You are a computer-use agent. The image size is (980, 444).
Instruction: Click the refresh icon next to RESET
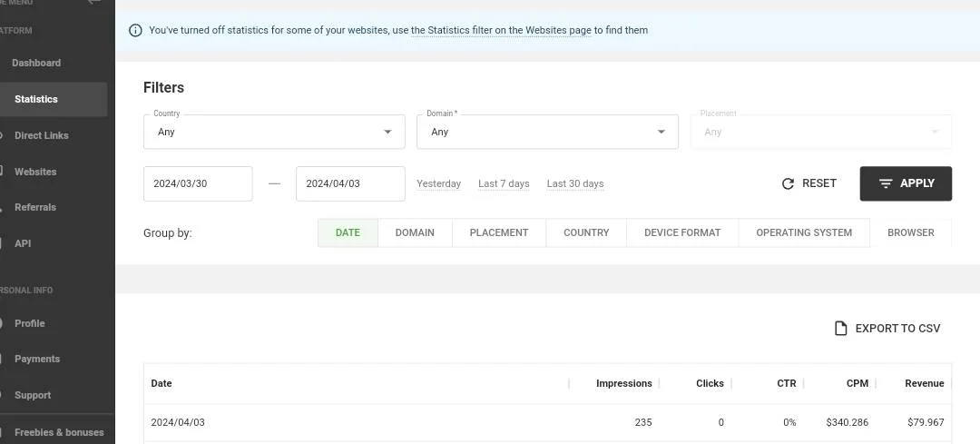[789, 183]
